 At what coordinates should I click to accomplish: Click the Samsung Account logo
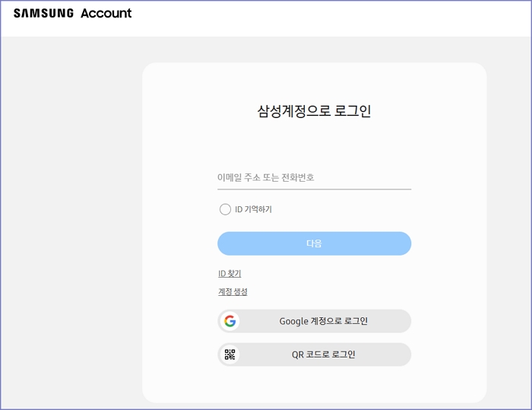(73, 13)
